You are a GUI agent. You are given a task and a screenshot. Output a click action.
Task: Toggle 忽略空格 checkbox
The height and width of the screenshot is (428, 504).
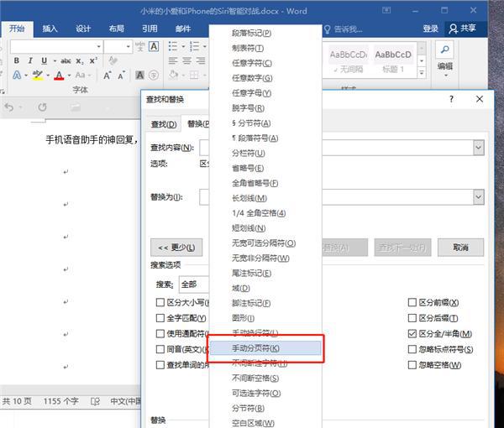(412, 365)
